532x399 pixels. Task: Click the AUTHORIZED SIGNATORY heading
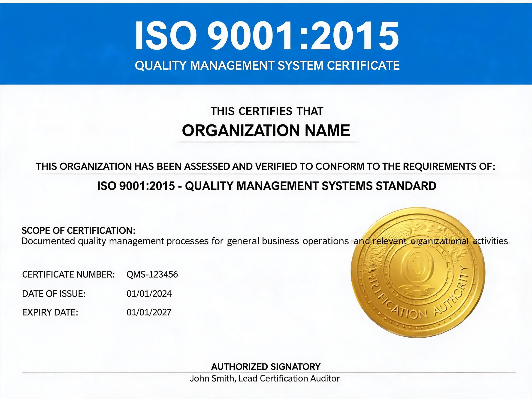266,367
